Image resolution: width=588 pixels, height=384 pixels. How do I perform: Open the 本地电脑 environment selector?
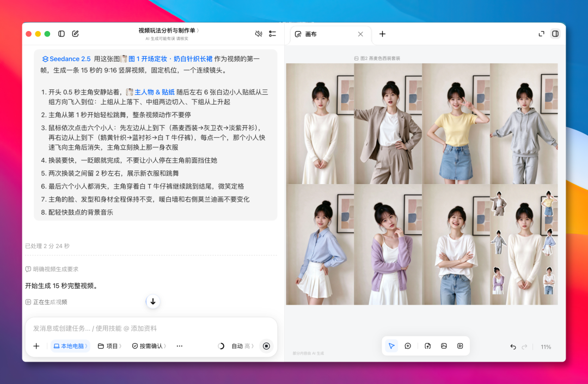pos(70,346)
